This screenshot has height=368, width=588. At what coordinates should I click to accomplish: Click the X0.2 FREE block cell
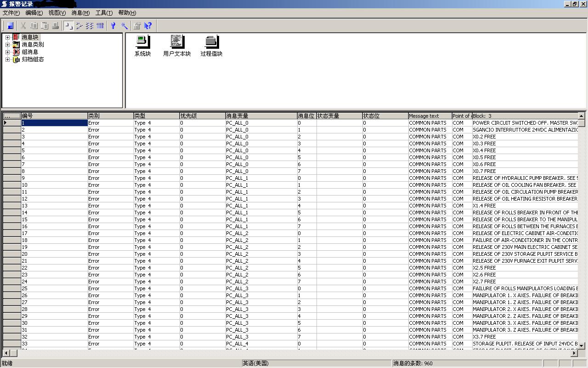(x=525, y=137)
